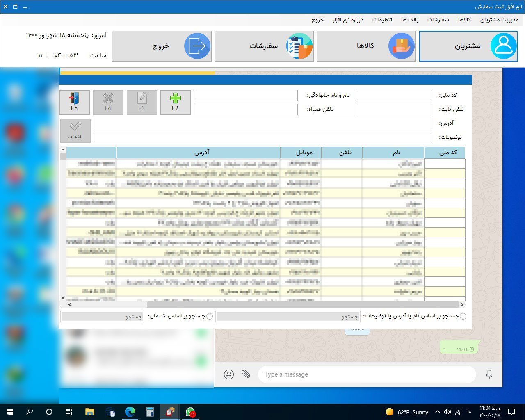
Task: Open the تنظیمات (Settings) menu
Action: tap(382, 20)
